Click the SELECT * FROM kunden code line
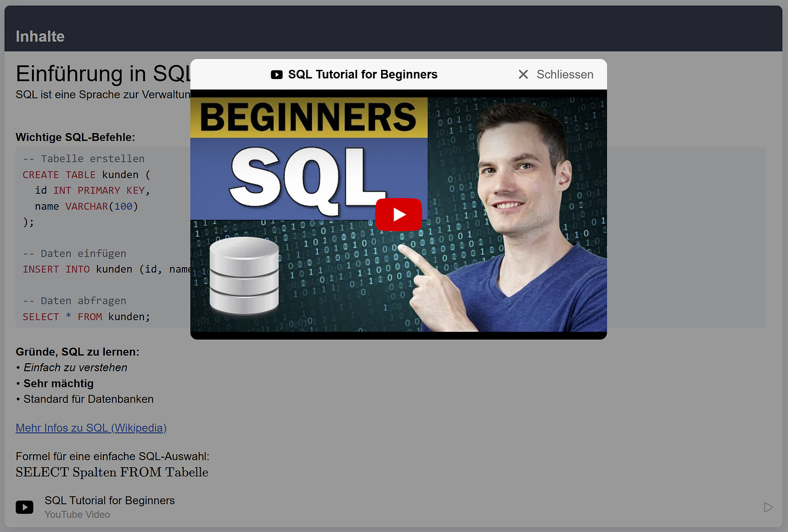 click(87, 317)
